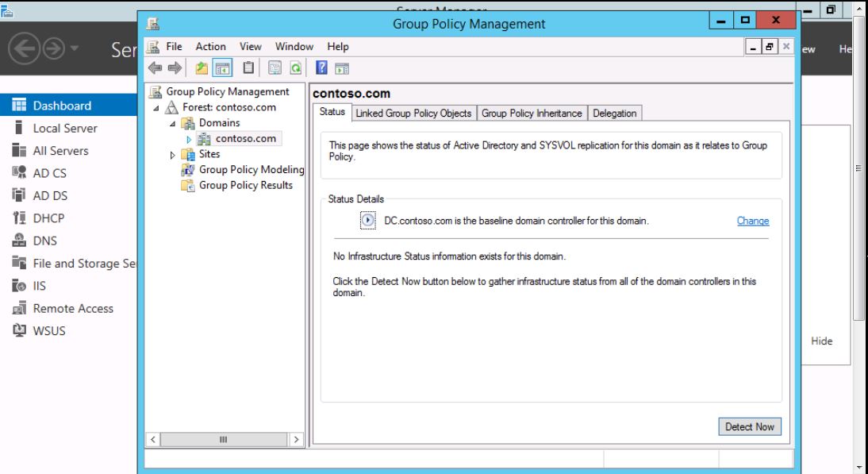Switch to the Linked Group Policy Objects tab

[x=413, y=114]
